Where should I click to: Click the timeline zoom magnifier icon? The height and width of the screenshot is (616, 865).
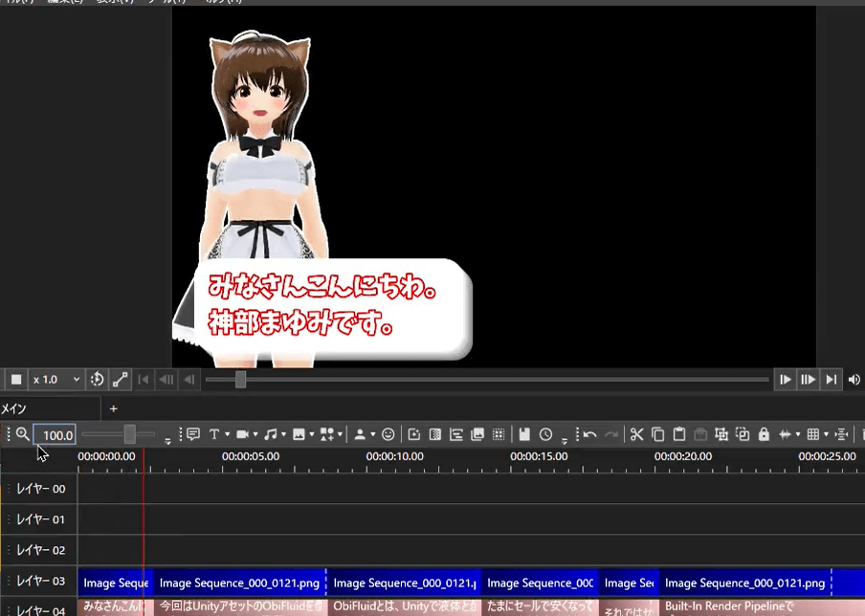pyautogui.click(x=23, y=434)
